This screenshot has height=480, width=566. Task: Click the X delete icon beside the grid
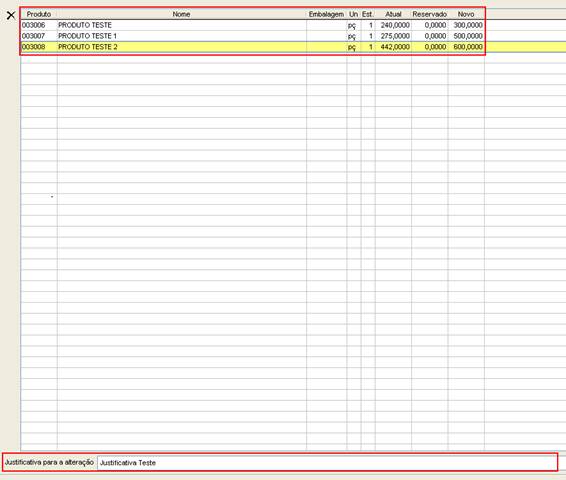[x=11, y=15]
